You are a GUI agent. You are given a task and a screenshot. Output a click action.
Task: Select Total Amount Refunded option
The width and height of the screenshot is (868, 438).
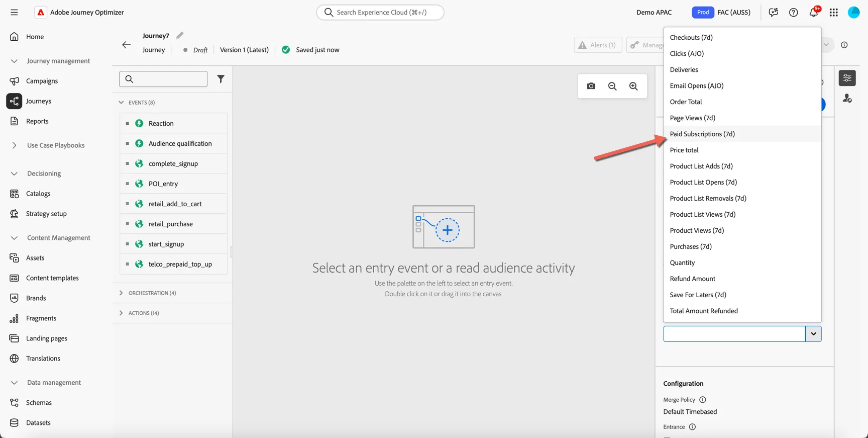coord(742,311)
